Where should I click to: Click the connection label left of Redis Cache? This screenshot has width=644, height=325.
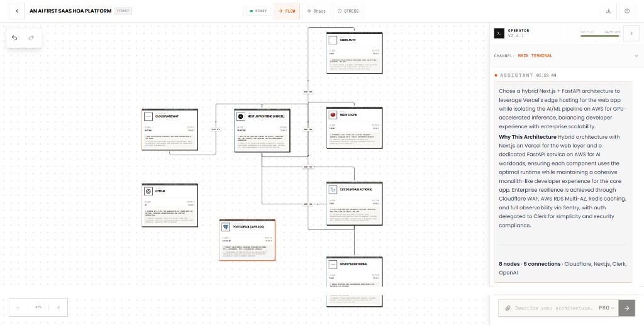[308, 129]
